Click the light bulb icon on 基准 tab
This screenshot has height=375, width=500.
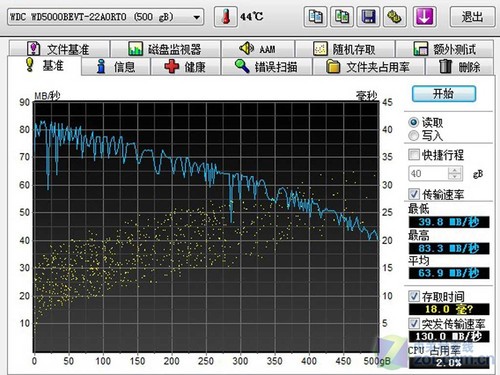tap(30, 64)
